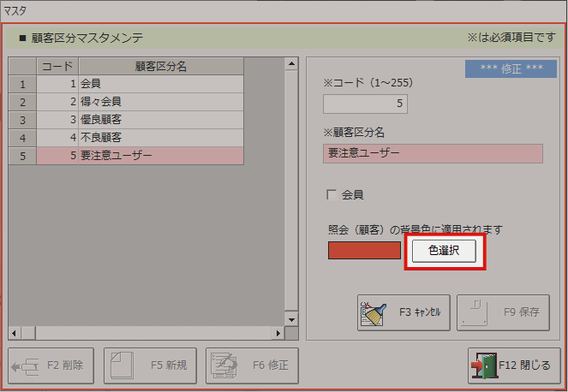Click the F3 キャンセル button
The image size is (568, 392).
(404, 312)
